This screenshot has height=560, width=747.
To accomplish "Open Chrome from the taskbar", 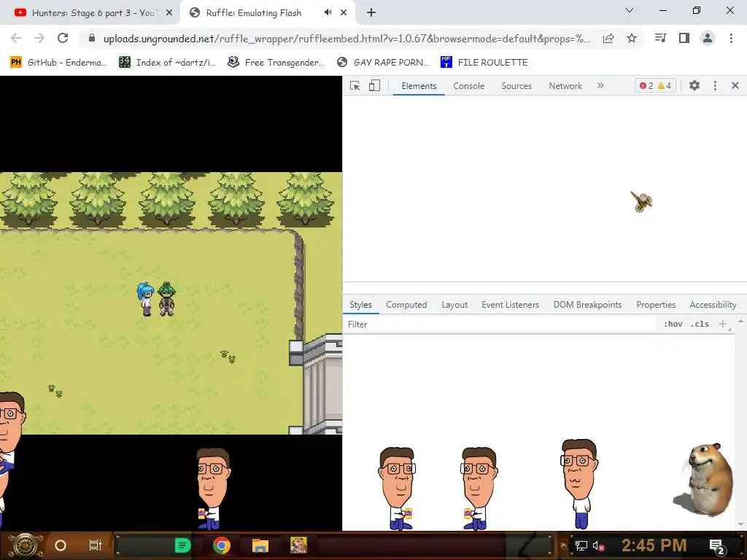I will [x=222, y=545].
